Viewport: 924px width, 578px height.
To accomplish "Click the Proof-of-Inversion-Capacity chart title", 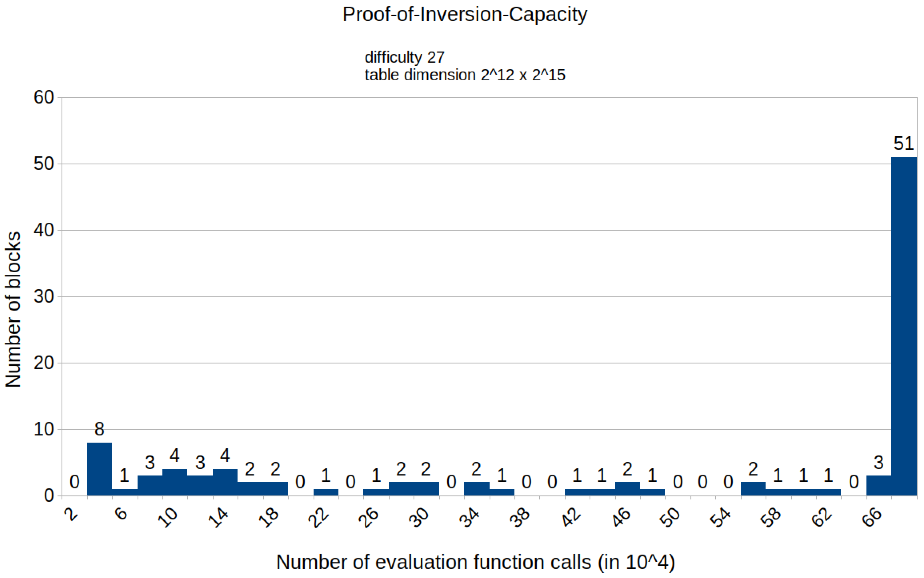I will click(464, 15).
